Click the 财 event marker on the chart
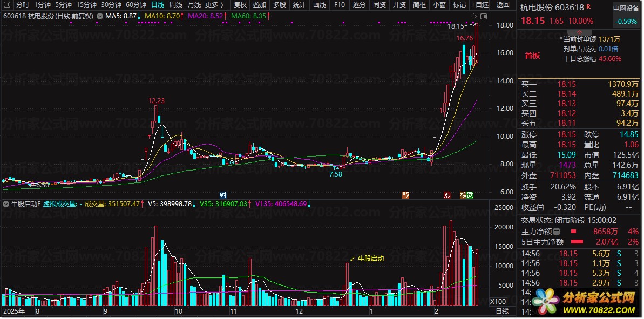 click(x=223, y=195)
